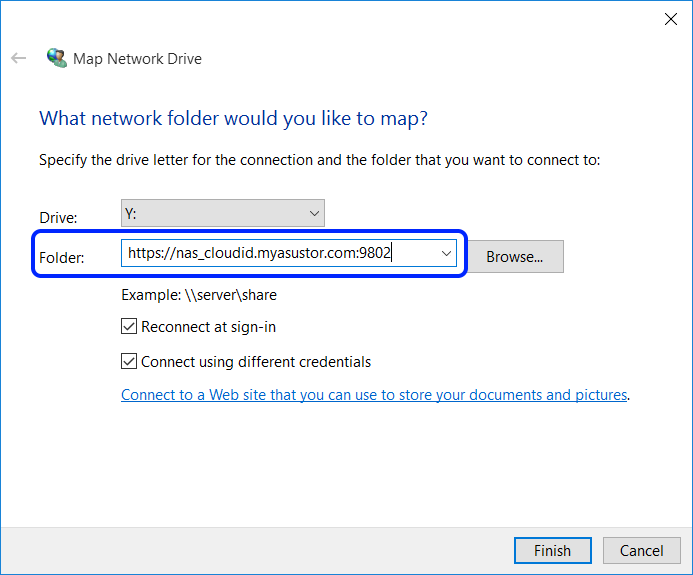
Task: Click the back arrow icon
Action: (18, 58)
